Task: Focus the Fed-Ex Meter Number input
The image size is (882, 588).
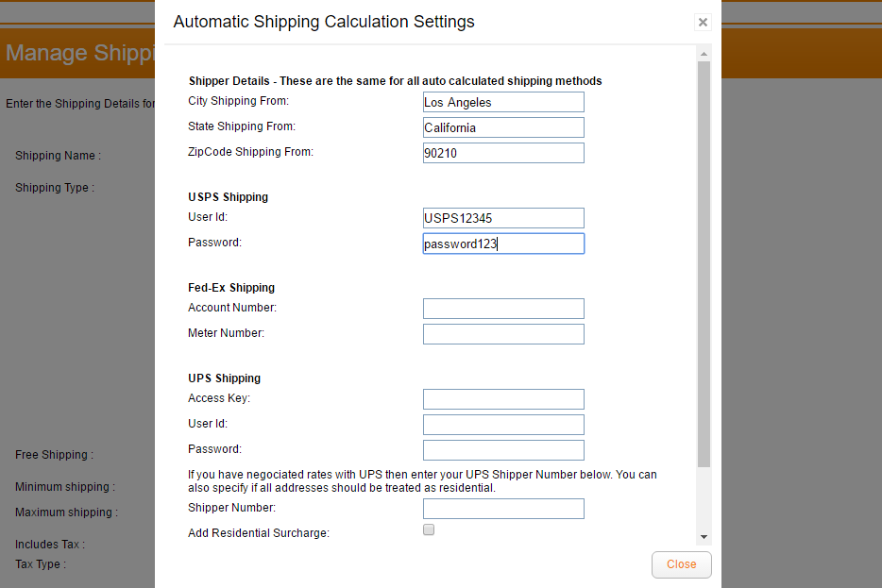Action: tap(503, 334)
